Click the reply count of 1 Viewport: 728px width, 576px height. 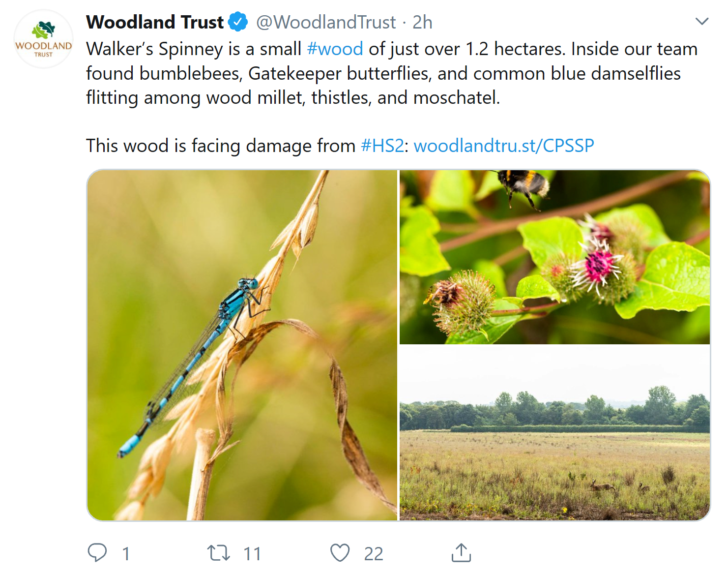[126, 554]
